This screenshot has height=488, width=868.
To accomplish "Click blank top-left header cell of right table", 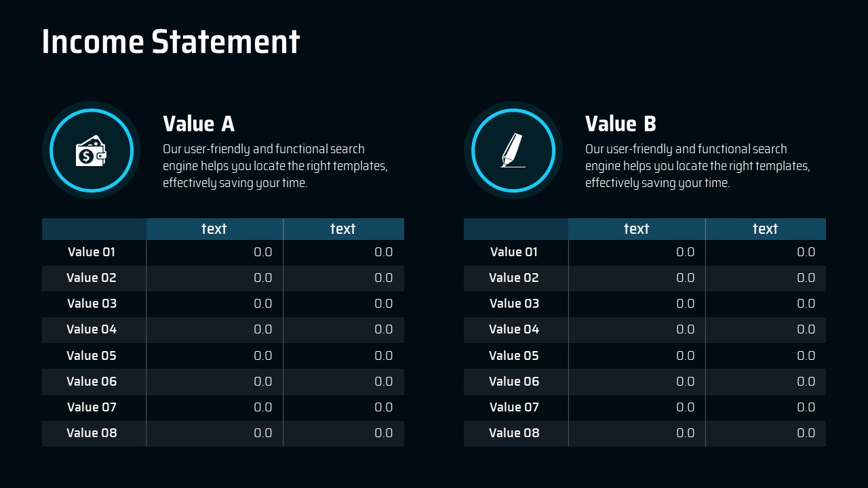I will click(515, 229).
